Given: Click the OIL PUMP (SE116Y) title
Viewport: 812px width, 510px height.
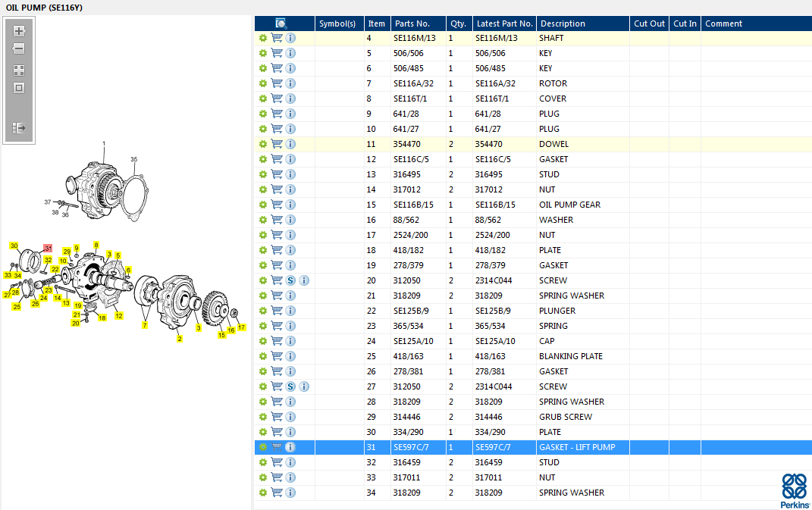Looking at the screenshot, I should click(44, 8).
